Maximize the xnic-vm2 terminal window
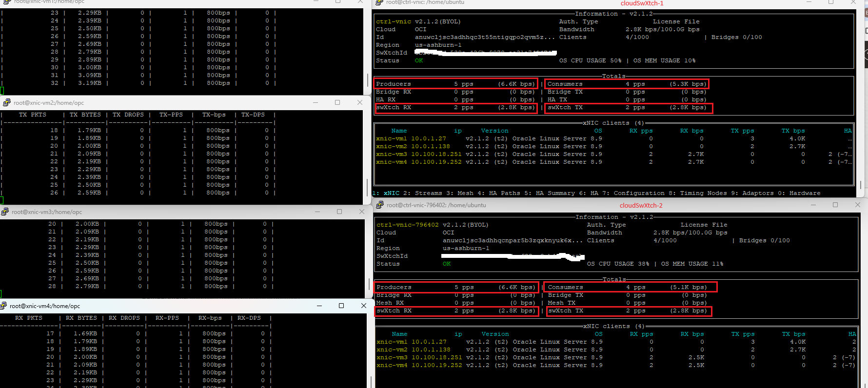This screenshot has width=868, height=388. [x=337, y=102]
